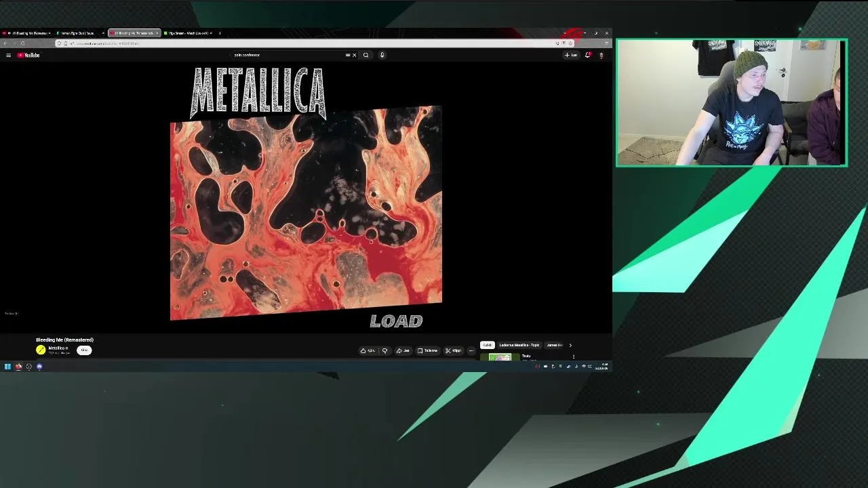Viewport: 868px width, 488px height.
Task: Switch to the Stream Watch Live tab
Action: point(189,33)
